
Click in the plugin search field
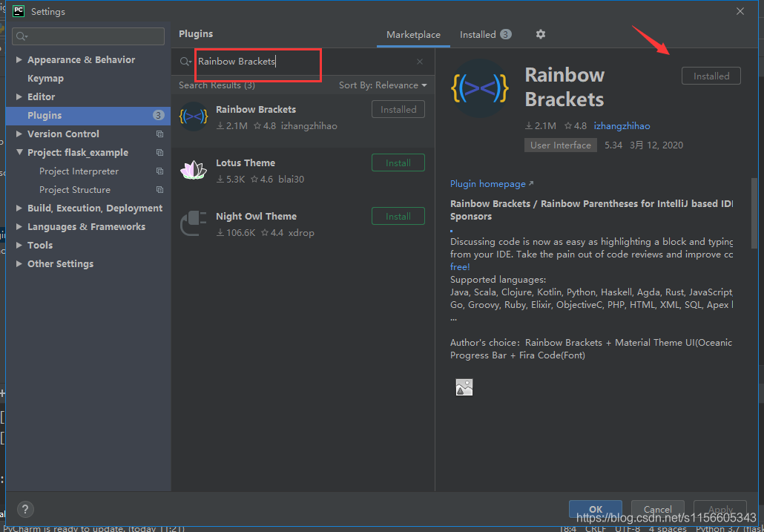click(305, 62)
